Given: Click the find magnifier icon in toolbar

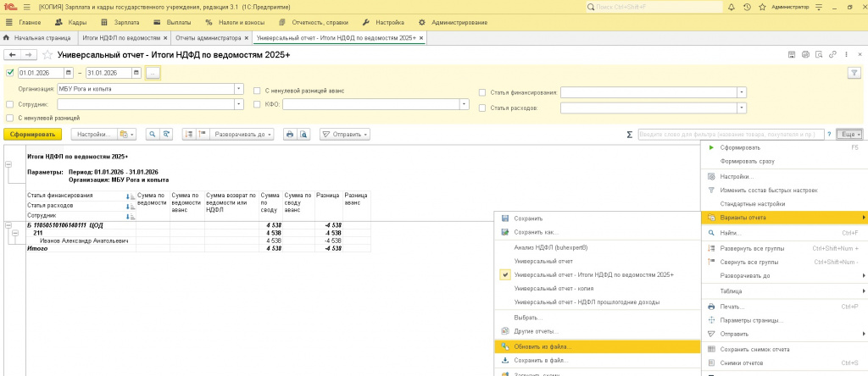Looking at the screenshot, I should click(153, 134).
